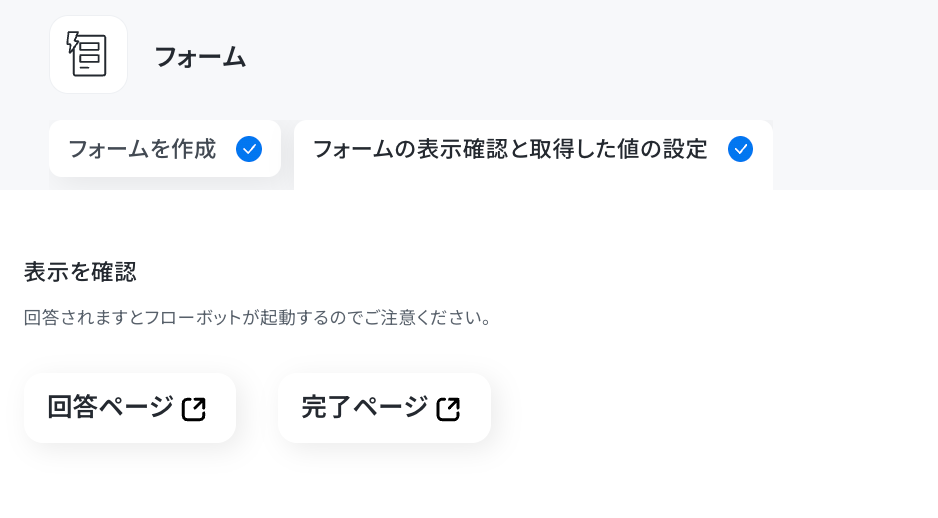Click the フローボット起動 warning sentence
Screen dimensions: 938x518
click(x=257, y=317)
